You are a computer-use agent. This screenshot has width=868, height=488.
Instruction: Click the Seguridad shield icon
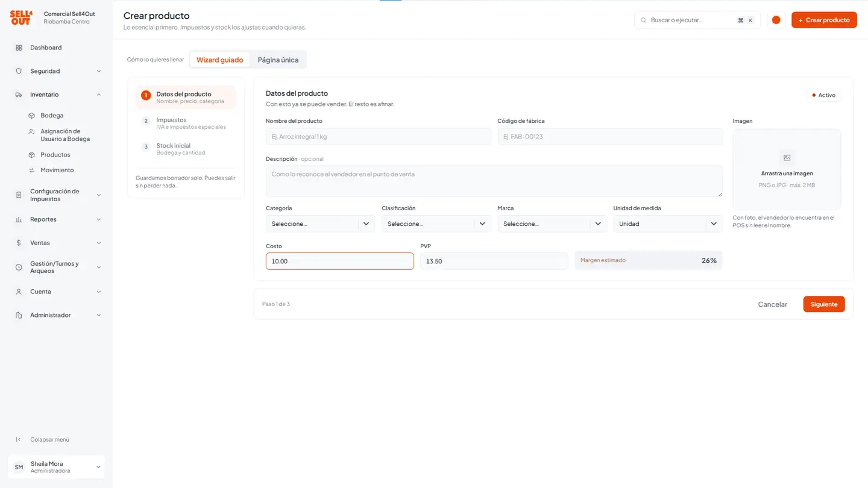[19, 71]
